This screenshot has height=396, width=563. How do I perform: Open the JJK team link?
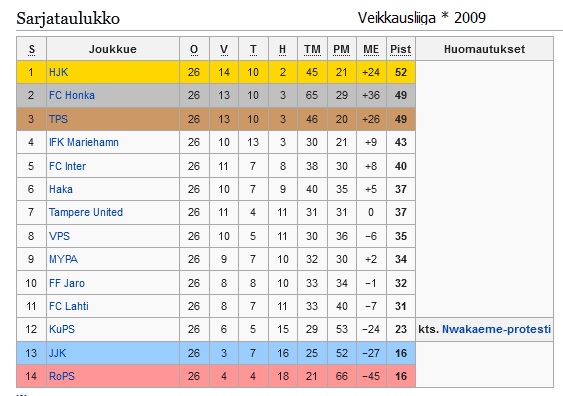[x=57, y=353]
